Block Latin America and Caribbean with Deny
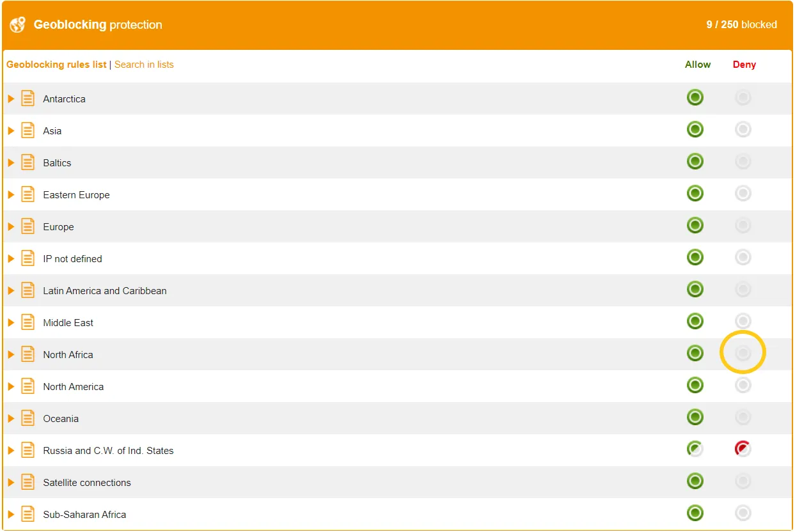795x532 pixels. point(743,289)
